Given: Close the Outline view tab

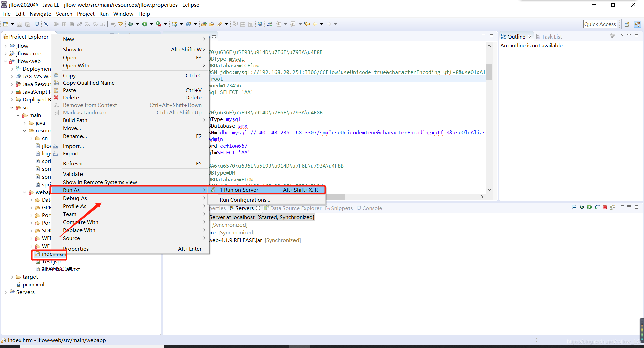Looking at the screenshot, I should point(530,37).
